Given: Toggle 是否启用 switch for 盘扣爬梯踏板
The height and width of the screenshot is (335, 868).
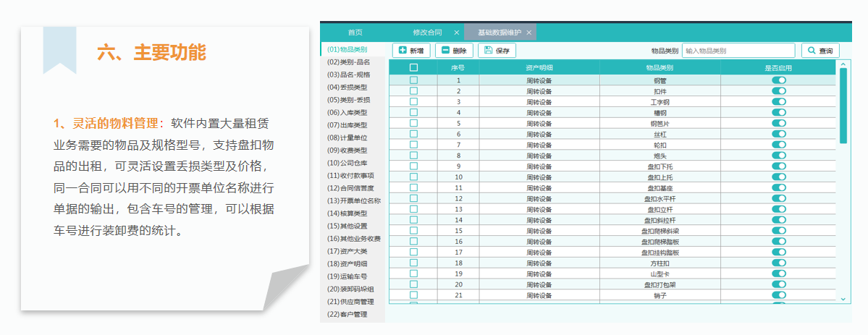Looking at the screenshot, I should [779, 242].
